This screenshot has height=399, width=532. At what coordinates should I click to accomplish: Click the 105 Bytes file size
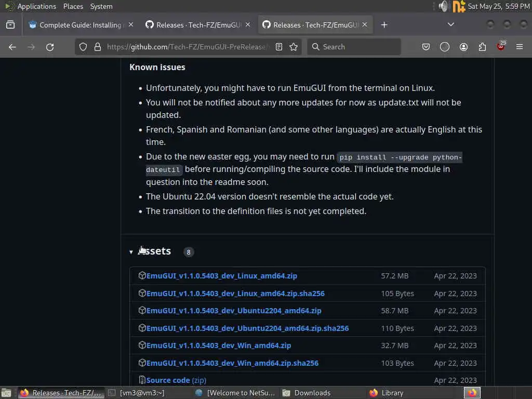click(x=397, y=294)
